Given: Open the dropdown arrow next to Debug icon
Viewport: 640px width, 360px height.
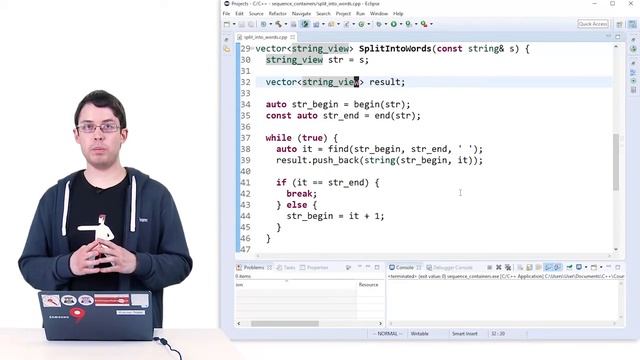Looking at the screenshot, I should tap(386, 24).
